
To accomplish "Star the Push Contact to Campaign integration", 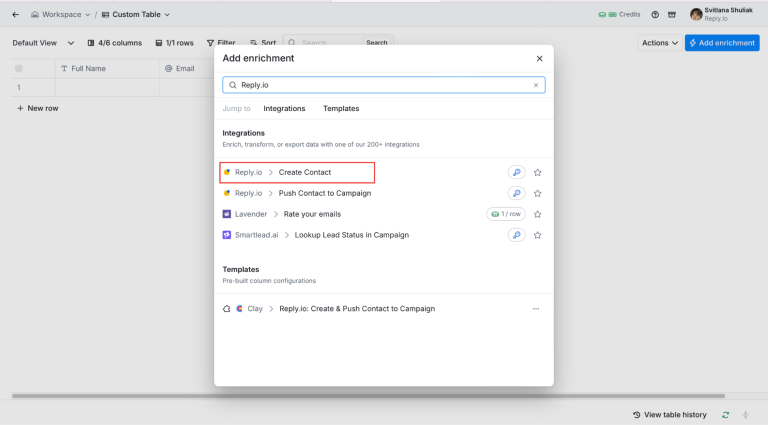I will 537,193.
